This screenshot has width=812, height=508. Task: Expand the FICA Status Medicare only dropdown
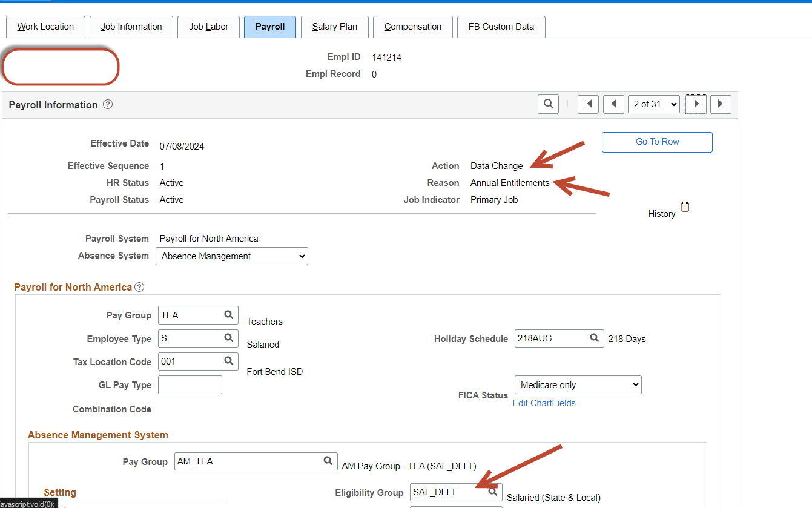tap(578, 385)
